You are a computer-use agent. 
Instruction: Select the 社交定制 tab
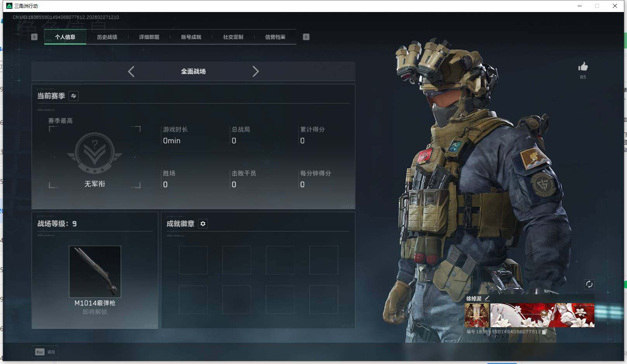pyautogui.click(x=233, y=37)
